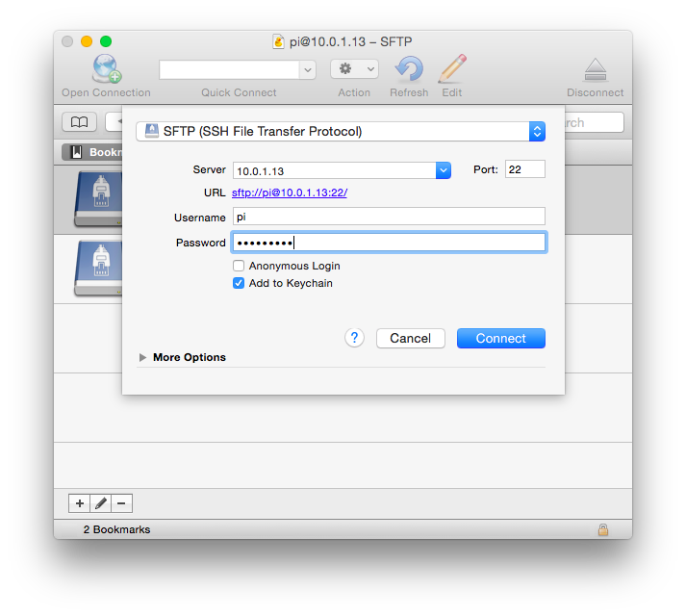Click inside the Quick Connect field
The height and width of the screenshot is (616, 686).
(229, 69)
